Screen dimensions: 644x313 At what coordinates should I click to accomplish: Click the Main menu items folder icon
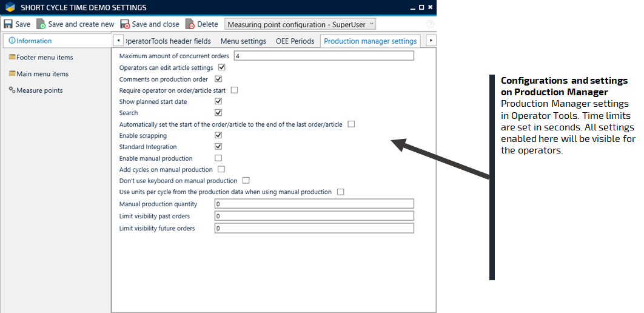click(12, 74)
